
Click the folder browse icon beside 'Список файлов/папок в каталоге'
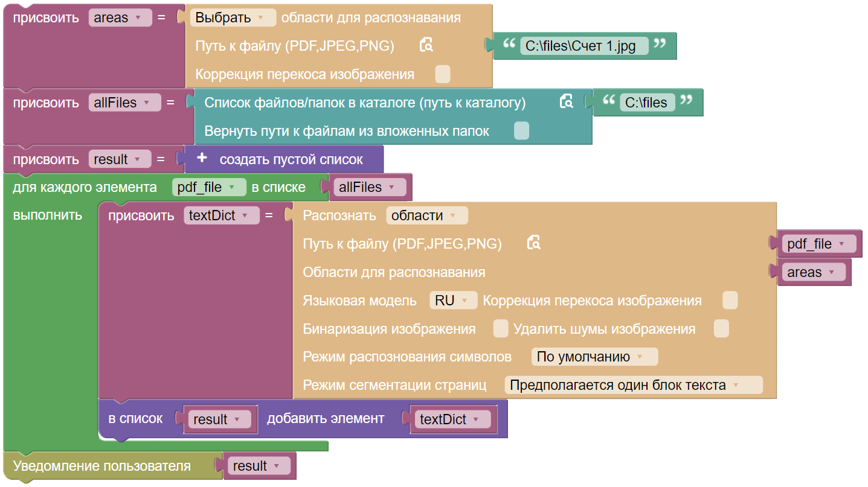(x=566, y=102)
